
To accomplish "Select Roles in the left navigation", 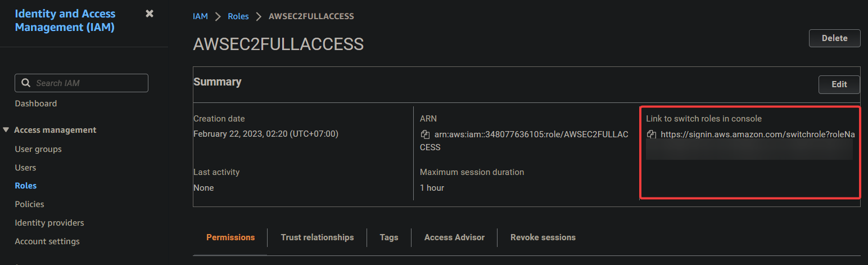I will [x=26, y=186].
